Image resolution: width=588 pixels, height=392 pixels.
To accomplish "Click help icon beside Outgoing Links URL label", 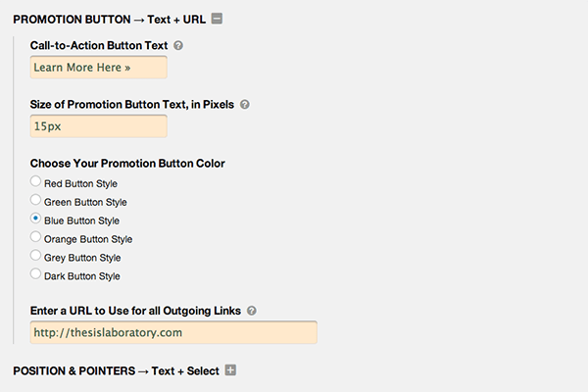I will click(x=252, y=311).
